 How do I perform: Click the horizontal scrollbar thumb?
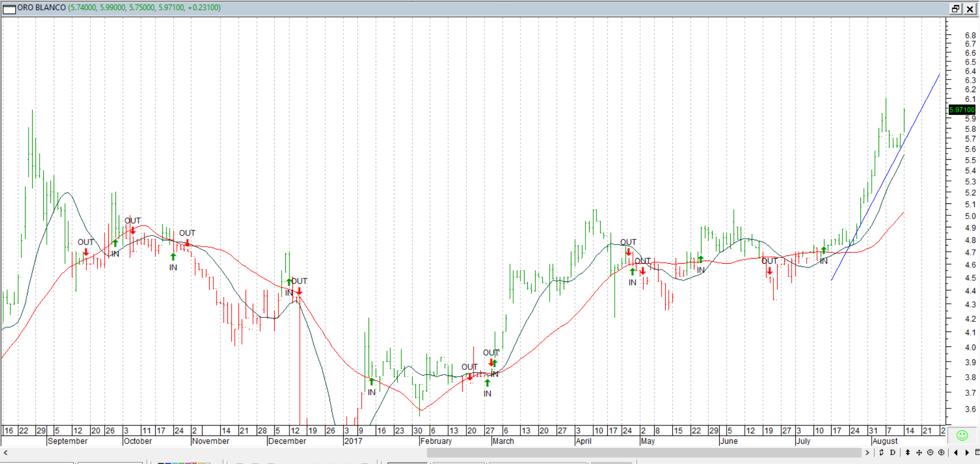pos(643,453)
